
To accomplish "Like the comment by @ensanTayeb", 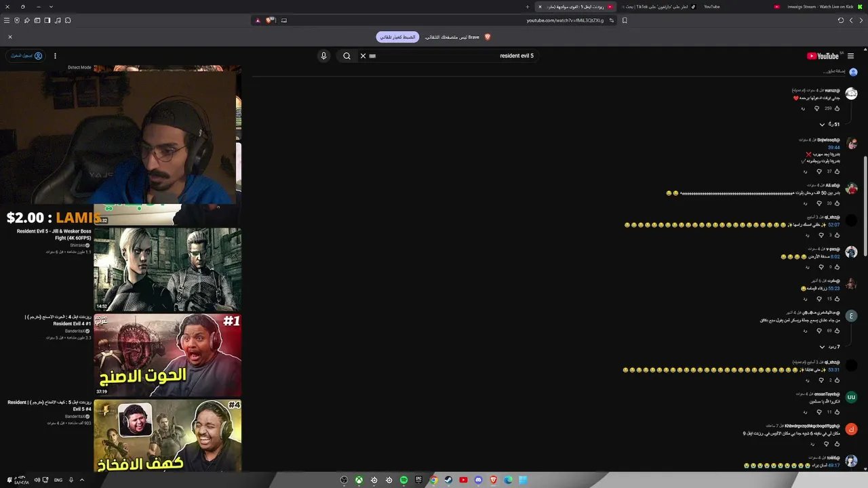I will pos(837,412).
